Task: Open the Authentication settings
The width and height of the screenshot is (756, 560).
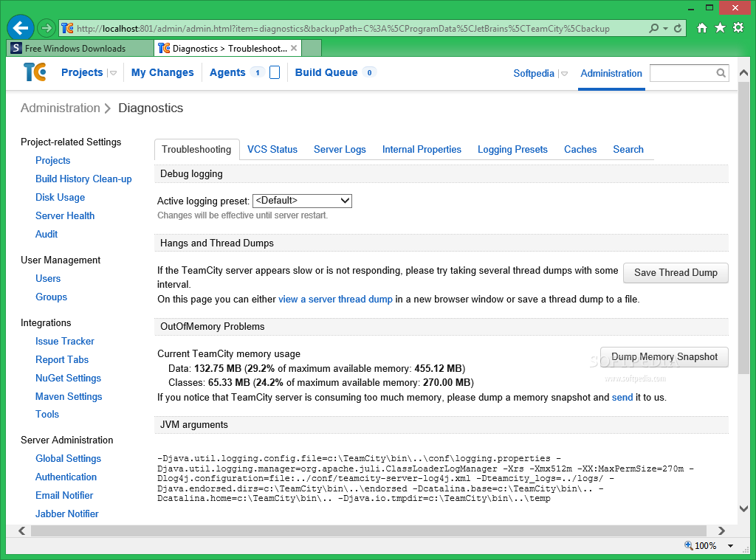Action: tap(66, 477)
